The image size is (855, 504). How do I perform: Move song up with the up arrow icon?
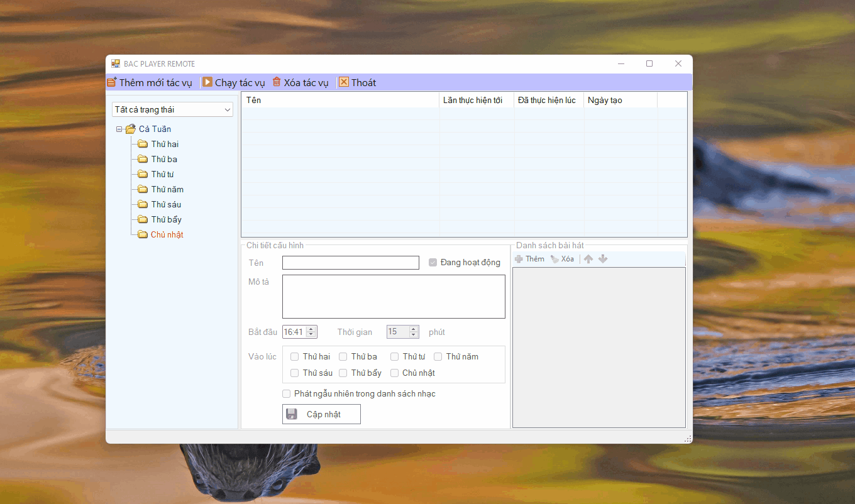[588, 259]
